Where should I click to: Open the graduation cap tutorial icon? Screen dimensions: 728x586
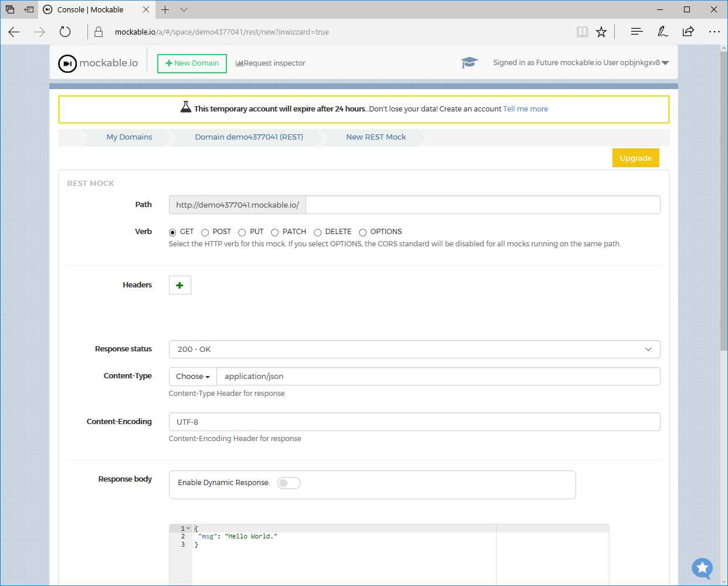[469, 63]
